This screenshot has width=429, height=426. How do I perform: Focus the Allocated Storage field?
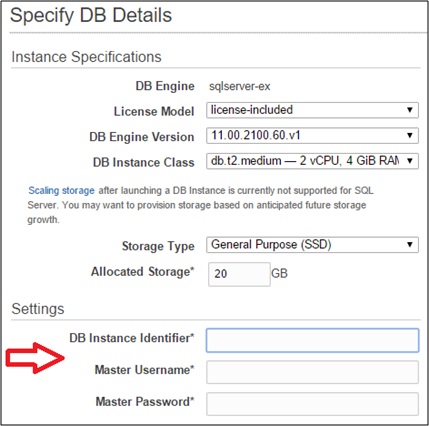tap(239, 274)
